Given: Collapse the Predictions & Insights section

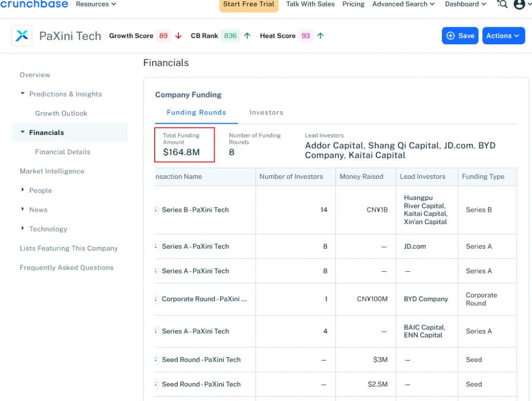Looking at the screenshot, I should pyautogui.click(x=23, y=94).
